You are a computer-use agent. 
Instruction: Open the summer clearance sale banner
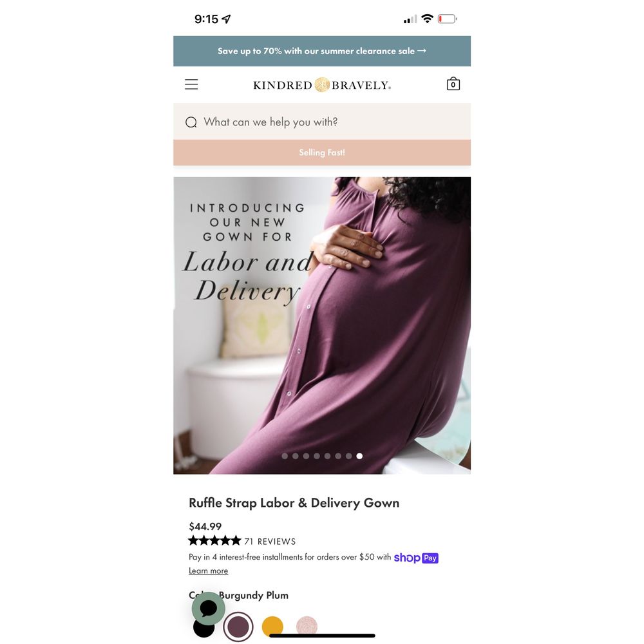tap(322, 51)
